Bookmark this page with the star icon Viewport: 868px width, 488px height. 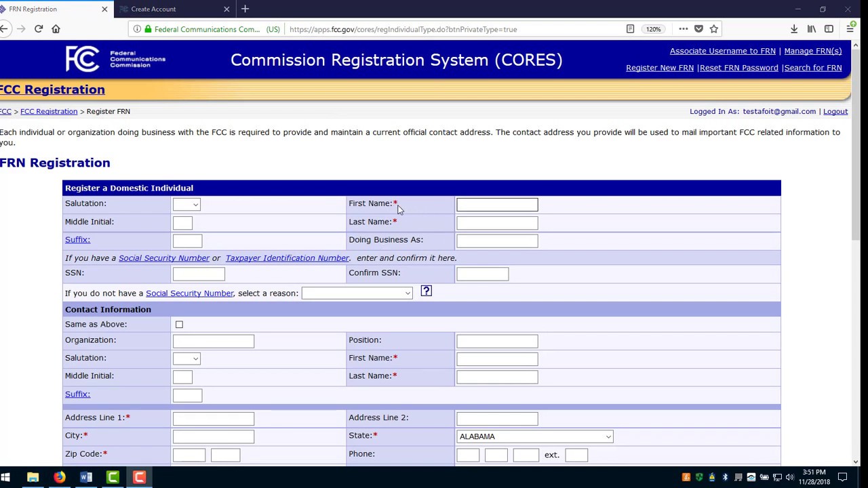coord(713,29)
